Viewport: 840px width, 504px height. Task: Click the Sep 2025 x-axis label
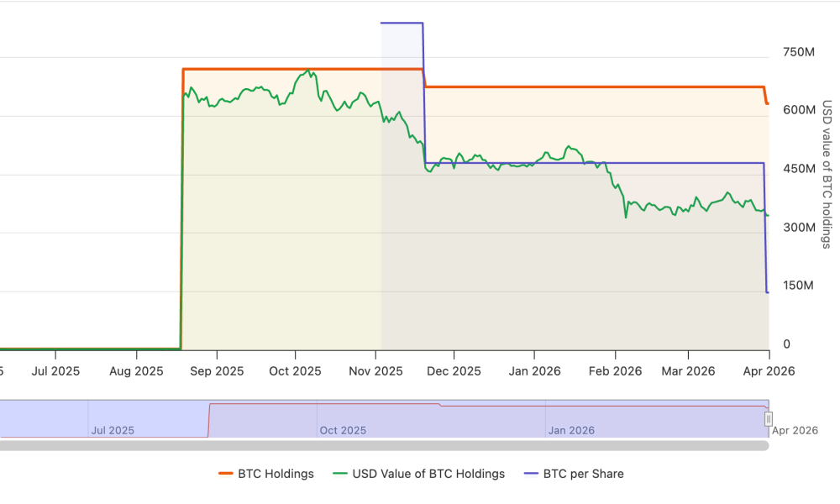217,370
